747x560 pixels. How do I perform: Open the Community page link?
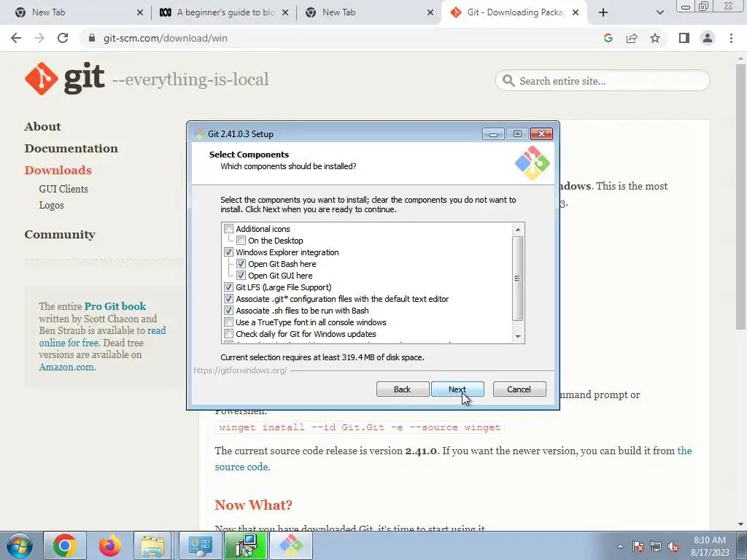pyautogui.click(x=60, y=235)
